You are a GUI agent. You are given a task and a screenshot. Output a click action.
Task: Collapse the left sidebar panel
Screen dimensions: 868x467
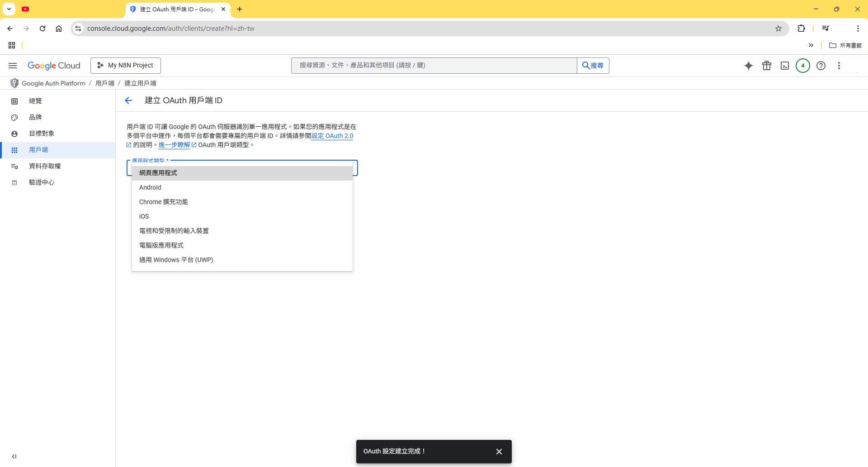pos(15,457)
